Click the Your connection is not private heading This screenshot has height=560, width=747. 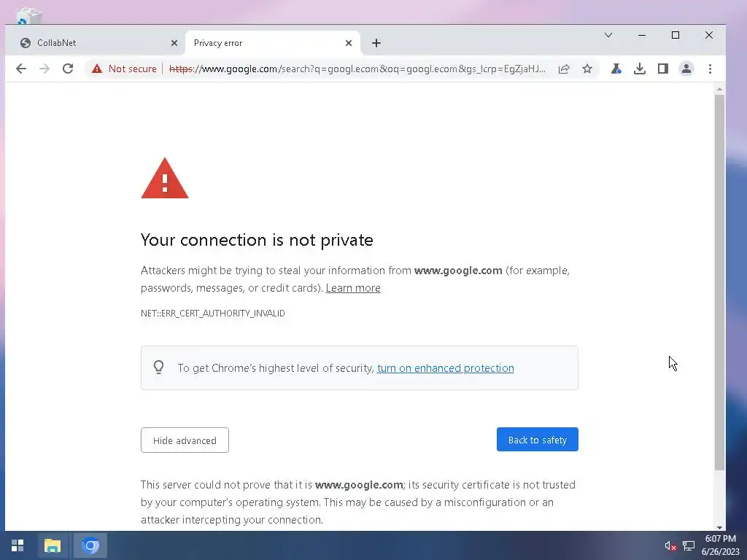click(257, 240)
